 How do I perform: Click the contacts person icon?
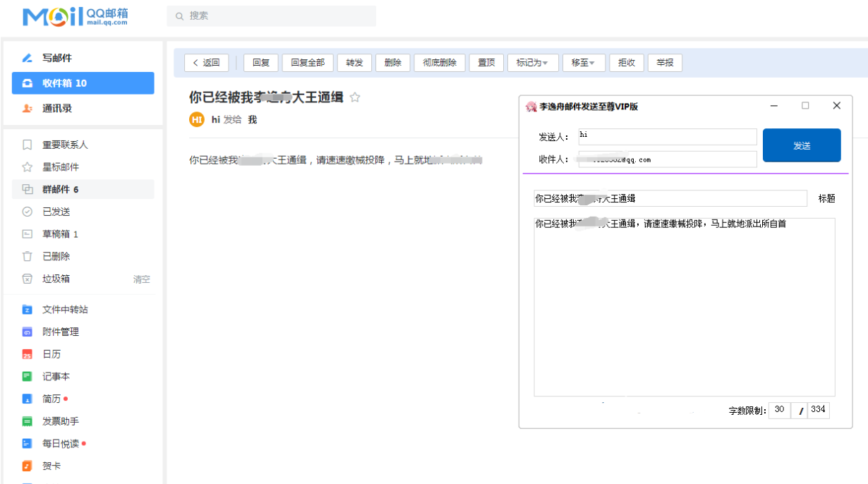(x=28, y=109)
